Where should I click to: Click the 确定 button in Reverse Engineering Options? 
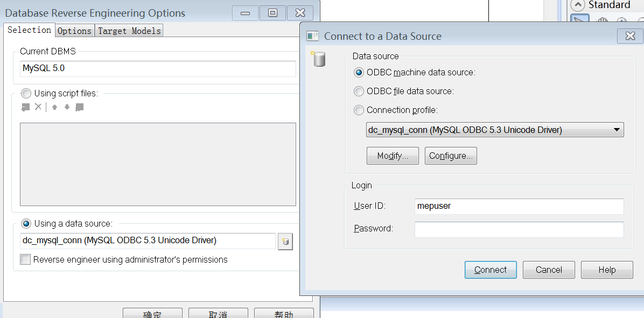click(x=152, y=314)
